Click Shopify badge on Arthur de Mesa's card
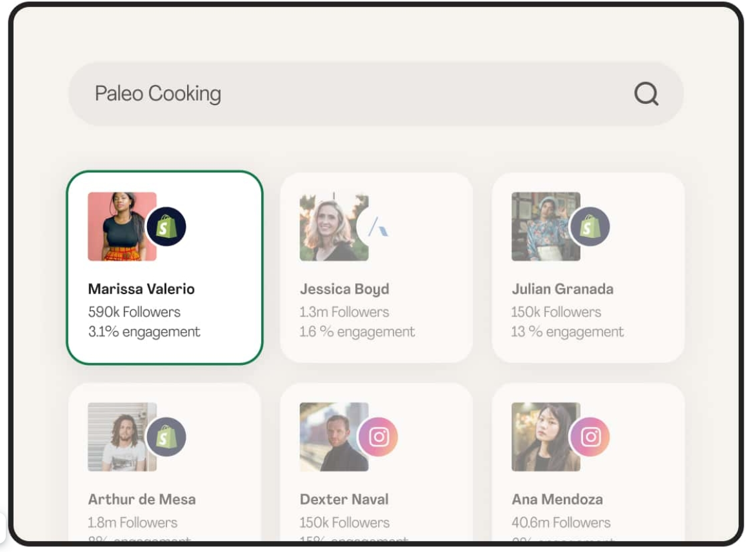Image resolution: width=756 pixels, height=552 pixels. point(166,437)
